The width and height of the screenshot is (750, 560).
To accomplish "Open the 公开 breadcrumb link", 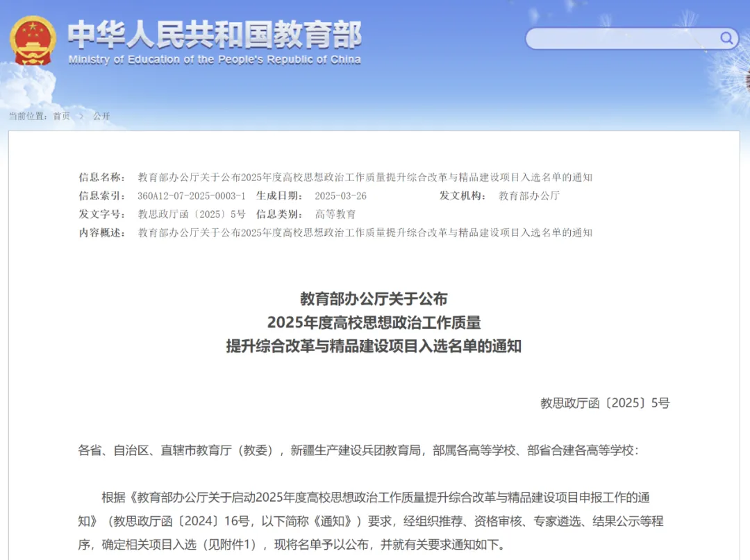I will click(x=101, y=116).
